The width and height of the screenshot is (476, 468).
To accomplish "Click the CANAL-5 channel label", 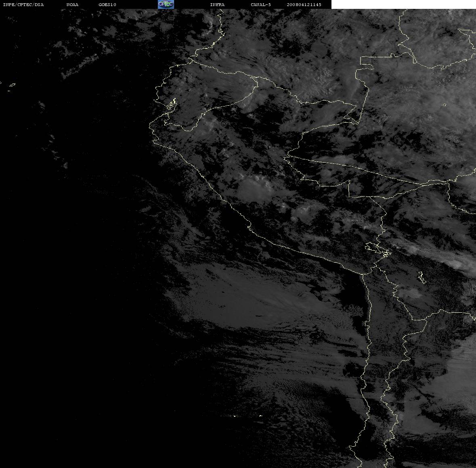I will click(261, 4).
